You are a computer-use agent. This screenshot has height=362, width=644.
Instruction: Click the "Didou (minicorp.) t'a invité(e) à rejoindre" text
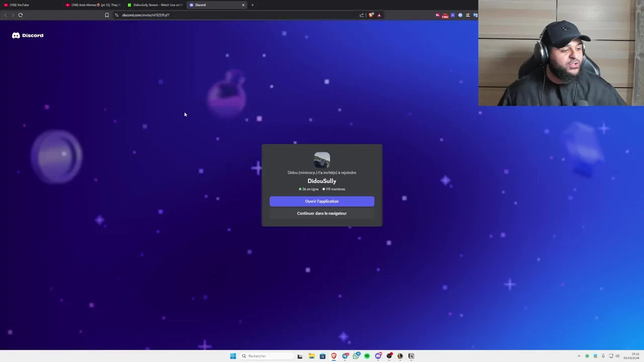(322, 172)
